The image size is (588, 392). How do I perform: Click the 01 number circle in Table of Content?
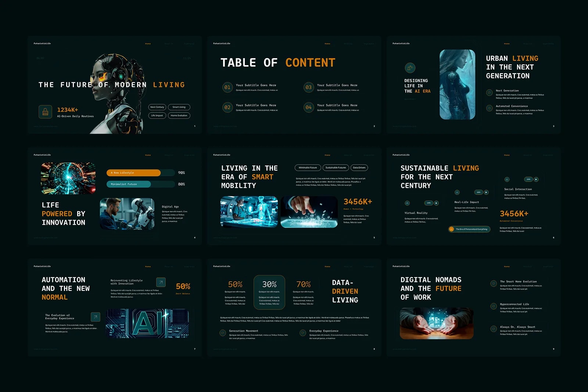[227, 88]
